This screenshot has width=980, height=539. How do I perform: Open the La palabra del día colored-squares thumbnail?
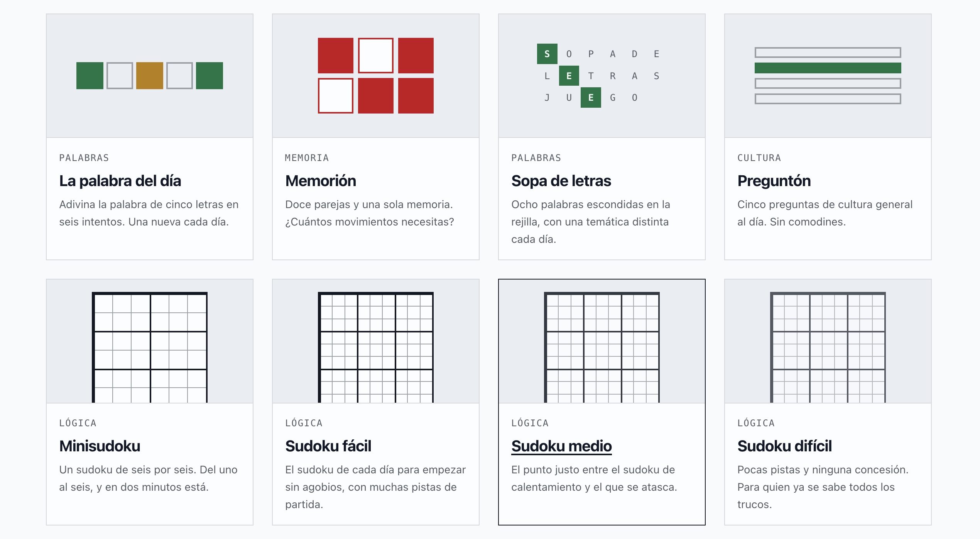point(150,76)
